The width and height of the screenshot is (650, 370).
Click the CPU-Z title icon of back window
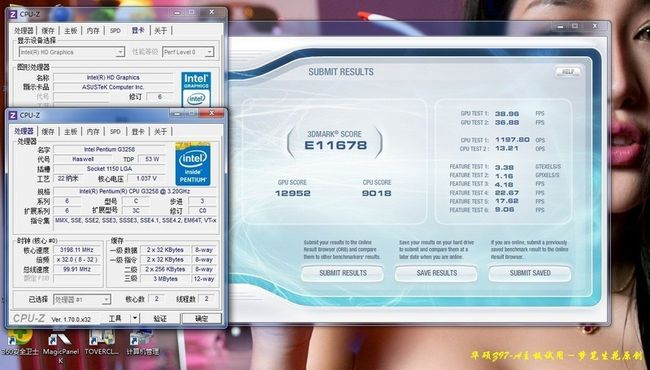click(13, 14)
